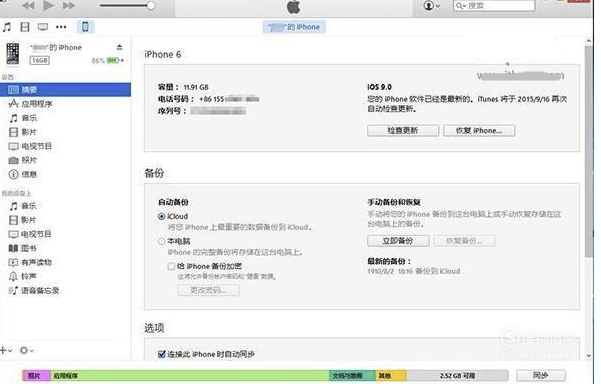Open 音乐 under on-my-device section
The image size is (601, 384).
(x=23, y=206)
